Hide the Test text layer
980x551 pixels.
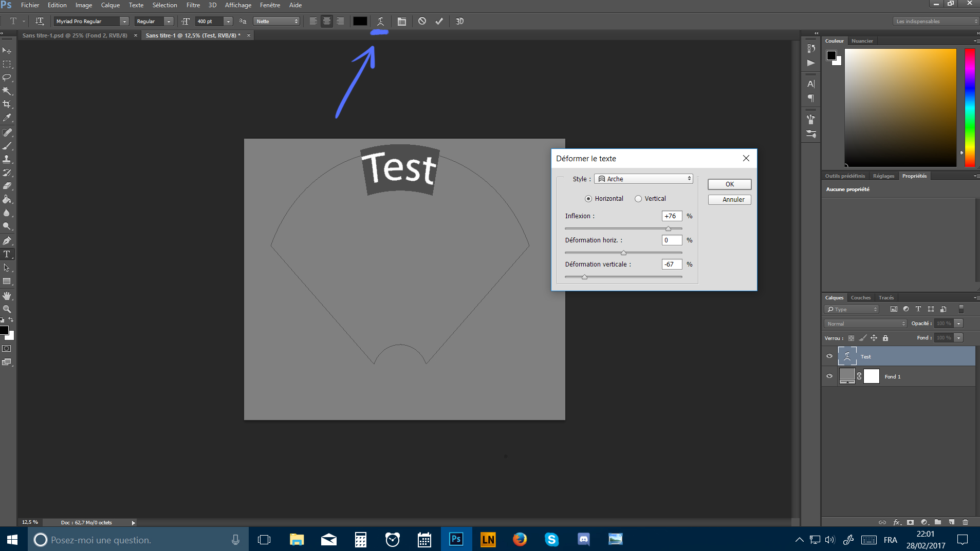[829, 356]
